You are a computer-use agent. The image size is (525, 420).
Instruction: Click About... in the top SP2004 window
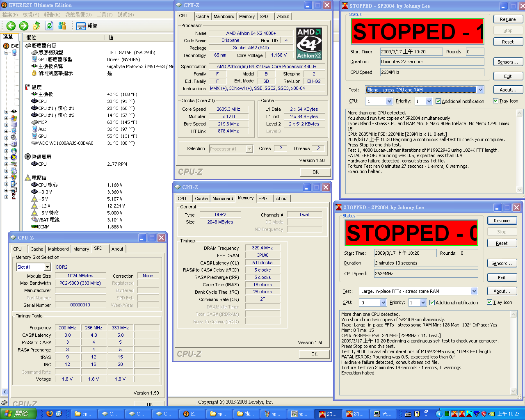pyautogui.click(x=508, y=90)
